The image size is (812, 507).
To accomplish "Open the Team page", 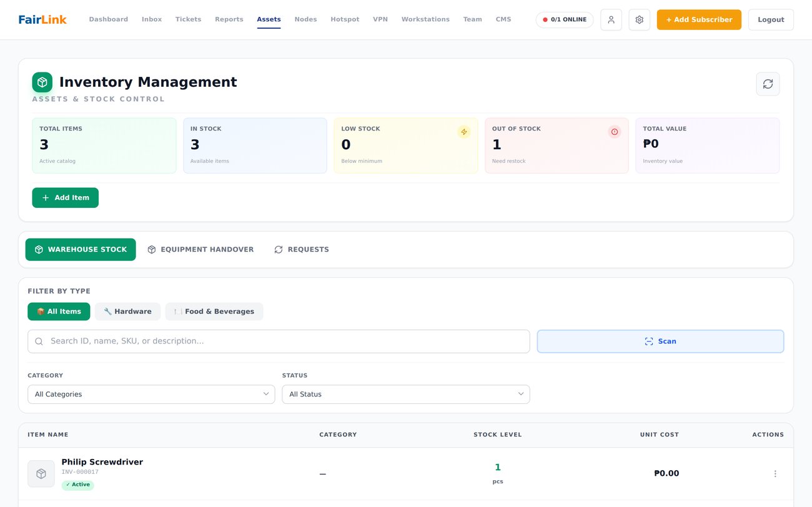I will pyautogui.click(x=472, y=19).
